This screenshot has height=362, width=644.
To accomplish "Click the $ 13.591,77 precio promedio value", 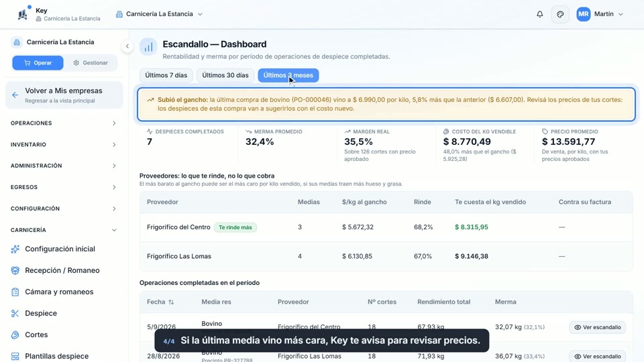I will coord(568,141).
